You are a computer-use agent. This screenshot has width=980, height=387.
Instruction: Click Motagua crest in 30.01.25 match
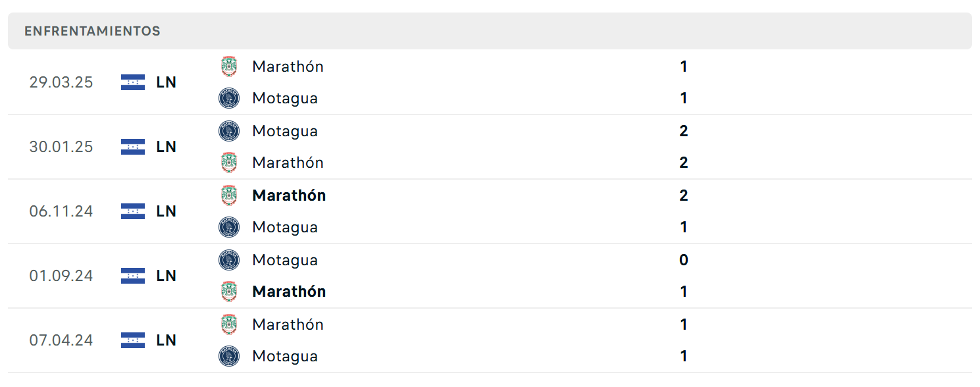click(x=229, y=131)
